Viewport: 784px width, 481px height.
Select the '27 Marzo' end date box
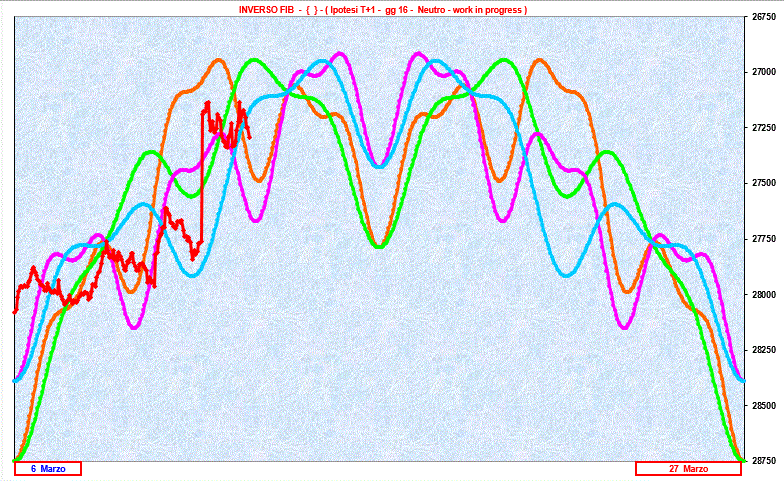[688, 468]
